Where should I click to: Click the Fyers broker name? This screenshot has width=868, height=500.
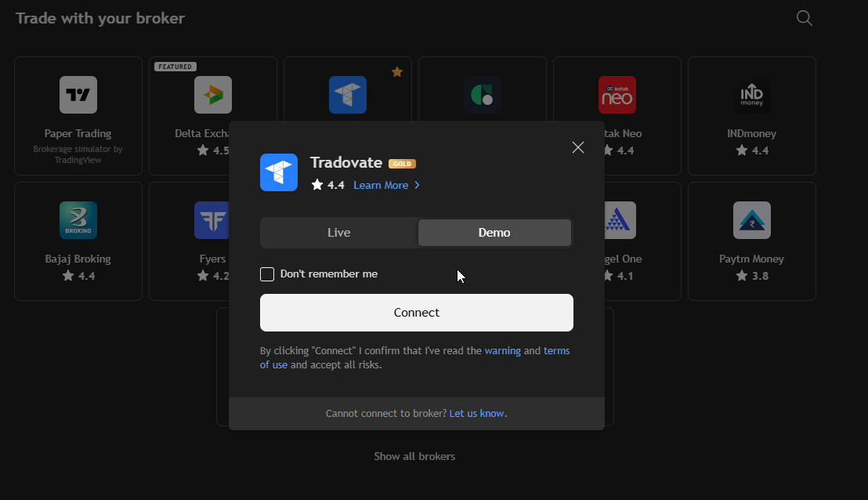coord(212,259)
